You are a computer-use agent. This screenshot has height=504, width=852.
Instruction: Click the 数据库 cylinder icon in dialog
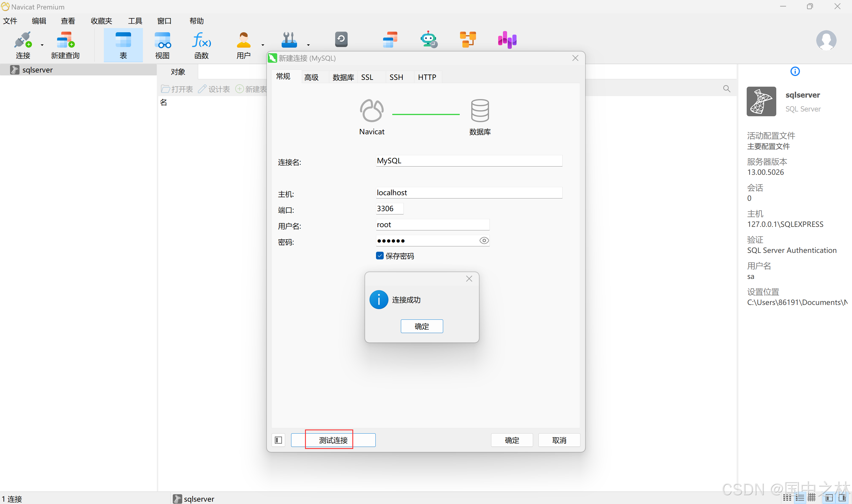coord(480,110)
